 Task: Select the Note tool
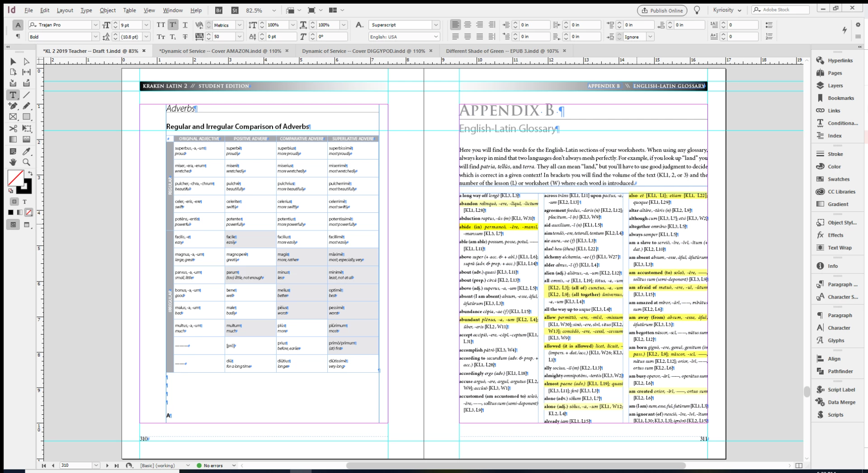[13, 151]
